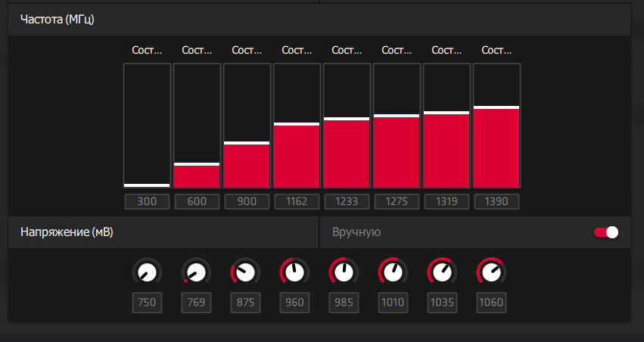644x342 pixels.
Task: Click the 300 MHz frequency slider bar
Action: coord(147,125)
